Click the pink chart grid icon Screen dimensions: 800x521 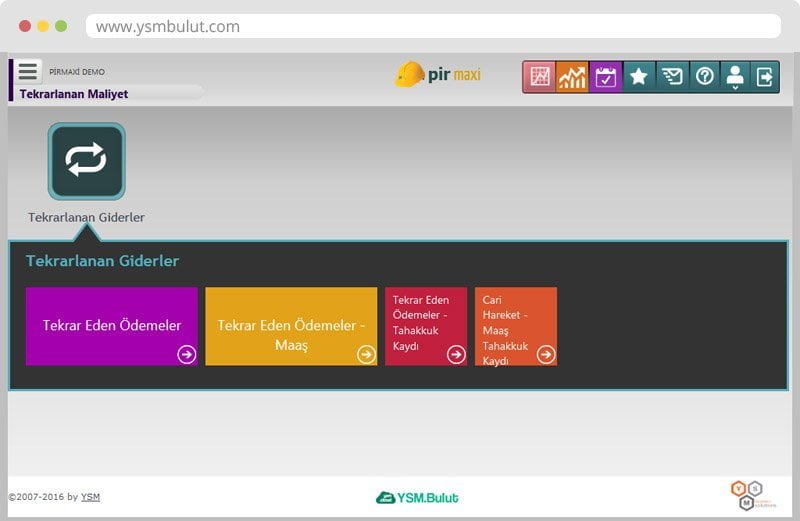pyautogui.click(x=540, y=77)
